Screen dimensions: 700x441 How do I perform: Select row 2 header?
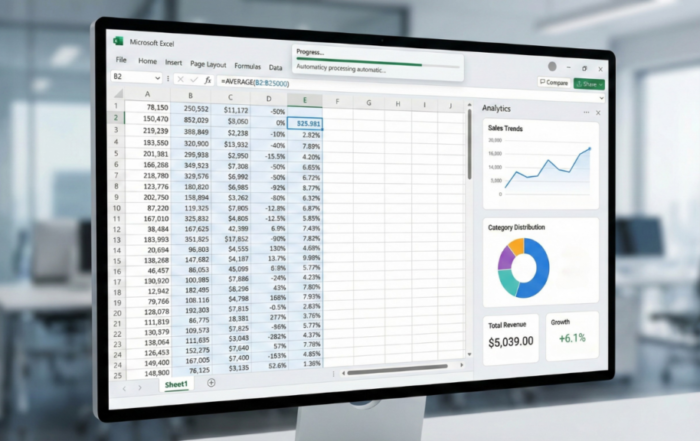click(116, 117)
